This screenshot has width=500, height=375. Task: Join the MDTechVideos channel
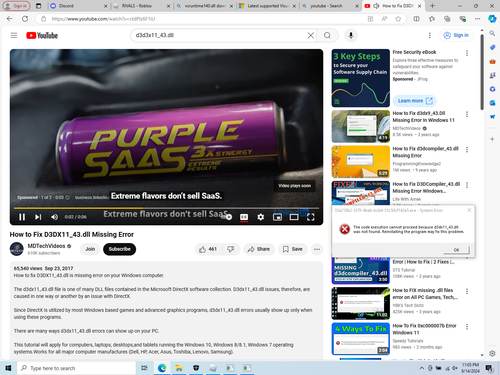(90, 249)
